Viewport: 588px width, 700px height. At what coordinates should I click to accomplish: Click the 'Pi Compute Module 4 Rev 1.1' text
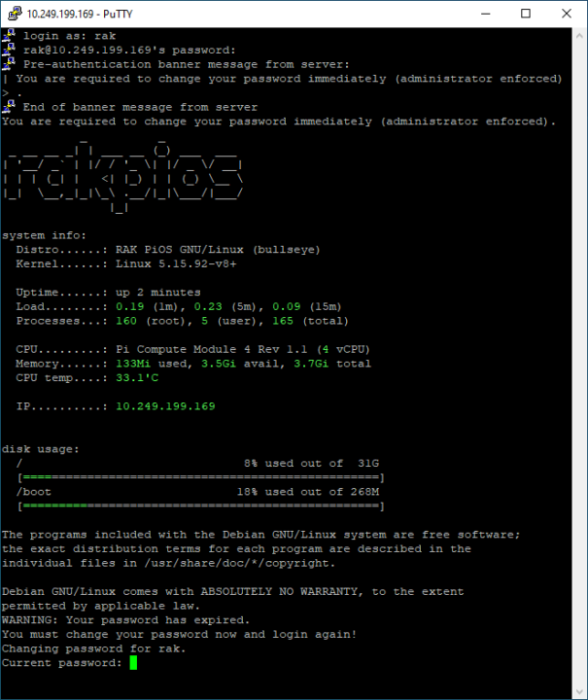coord(212,349)
